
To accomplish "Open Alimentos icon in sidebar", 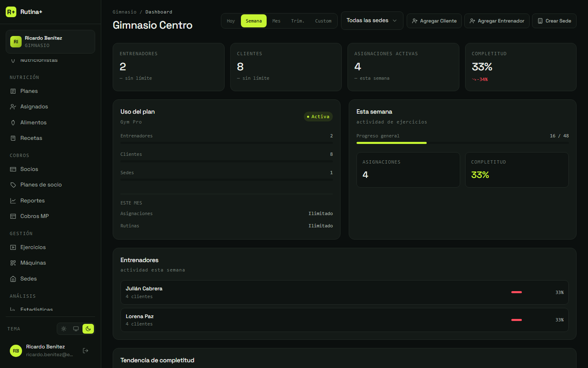I will pos(13,123).
